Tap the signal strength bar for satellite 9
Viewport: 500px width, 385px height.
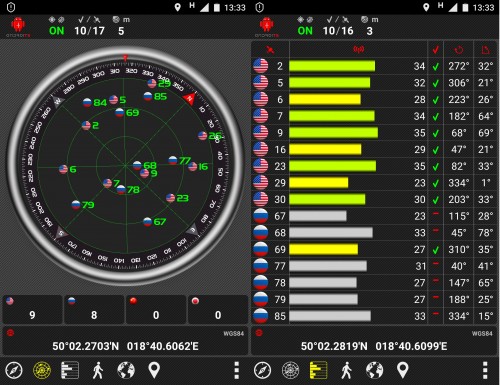point(333,133)
